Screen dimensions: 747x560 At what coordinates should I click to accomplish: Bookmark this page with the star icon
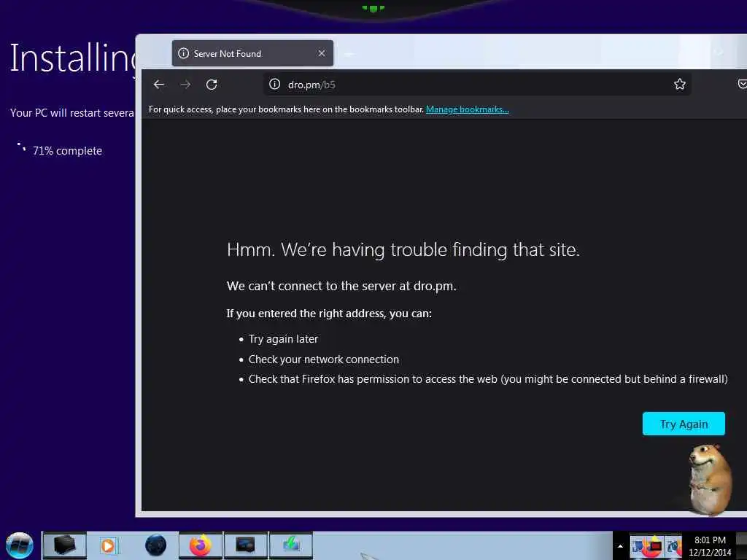point(679,85)
